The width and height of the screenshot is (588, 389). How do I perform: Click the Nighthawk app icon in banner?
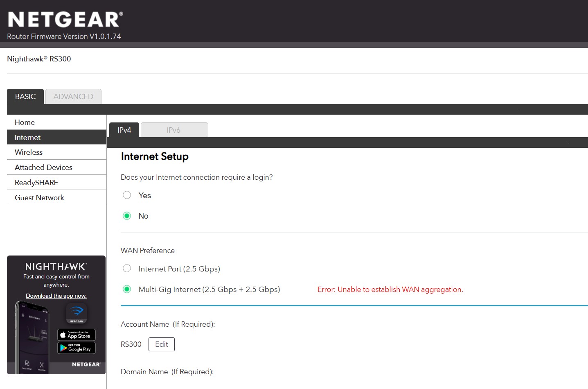[77, 313]
